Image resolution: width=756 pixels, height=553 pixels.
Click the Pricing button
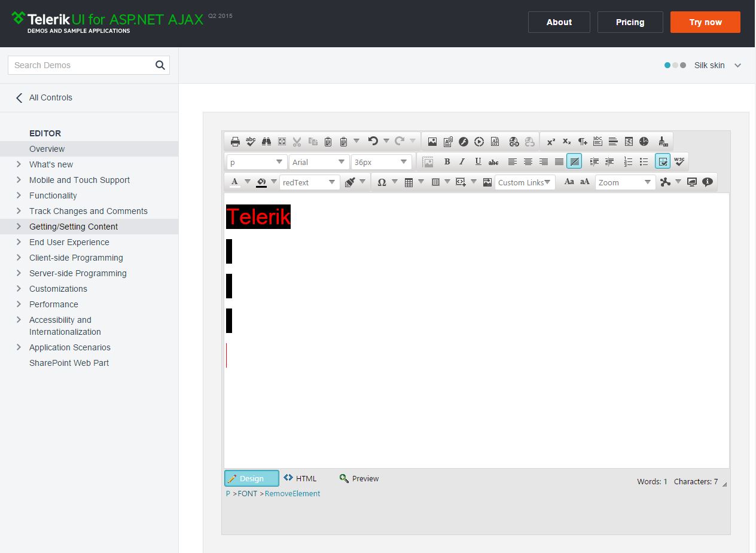pyautogui.click(x=630, y=22)
